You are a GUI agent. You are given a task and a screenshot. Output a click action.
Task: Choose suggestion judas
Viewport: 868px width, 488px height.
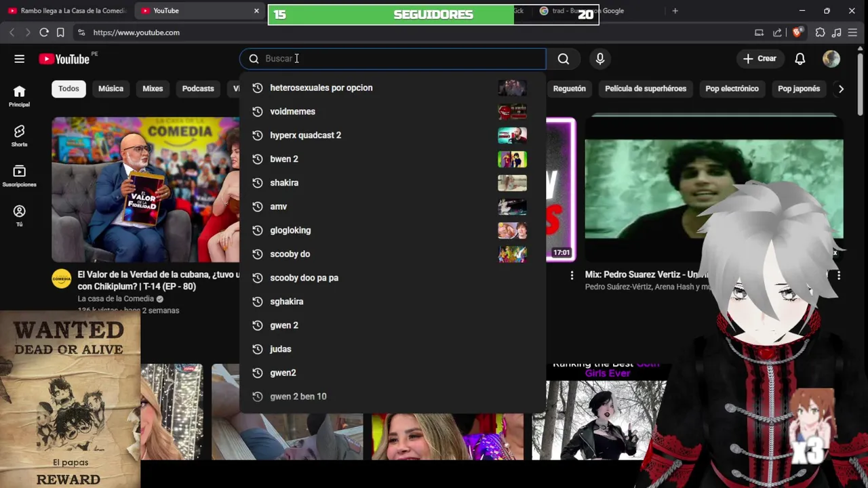tap(392, 348)
